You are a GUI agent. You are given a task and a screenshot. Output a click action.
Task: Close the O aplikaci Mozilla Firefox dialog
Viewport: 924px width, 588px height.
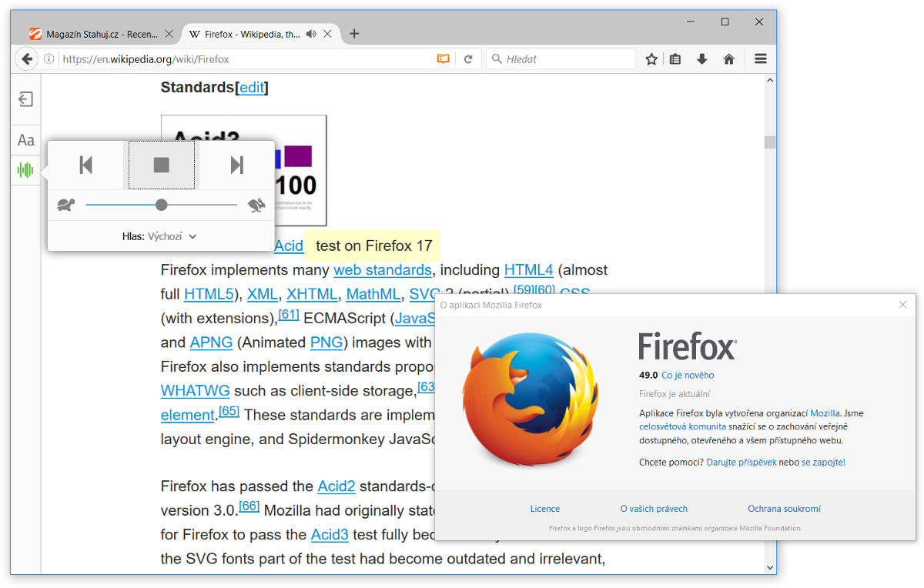click(x=903, y=305)
